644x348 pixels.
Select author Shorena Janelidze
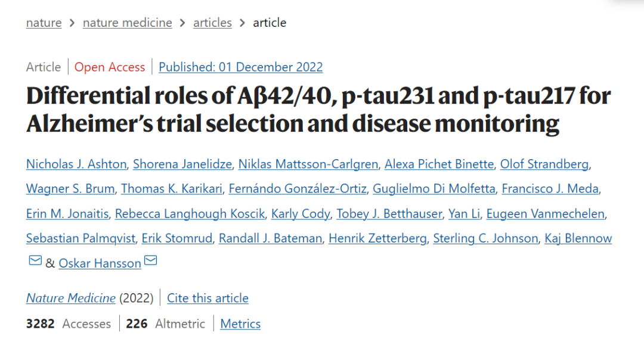tap(182, 164)
